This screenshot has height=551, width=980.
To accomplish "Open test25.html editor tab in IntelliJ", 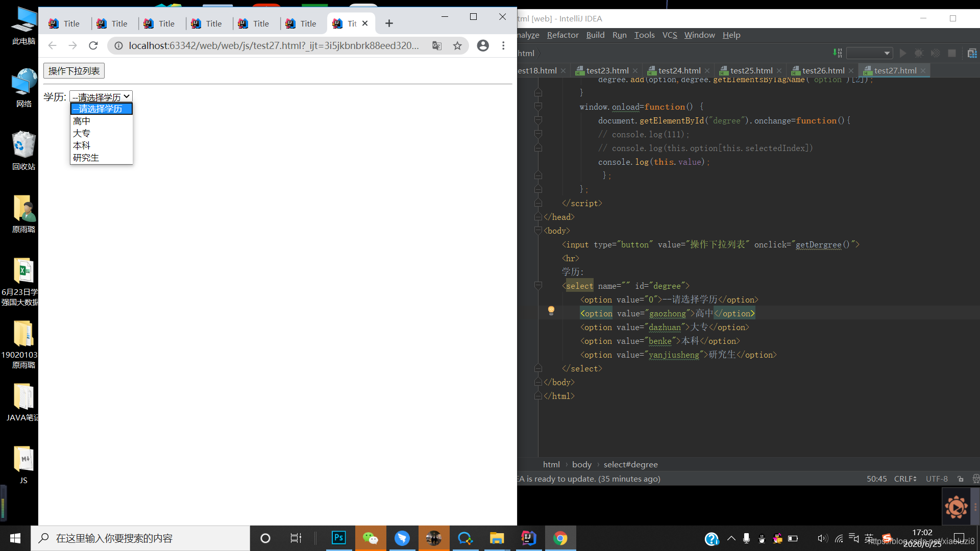I will (751, 70).
